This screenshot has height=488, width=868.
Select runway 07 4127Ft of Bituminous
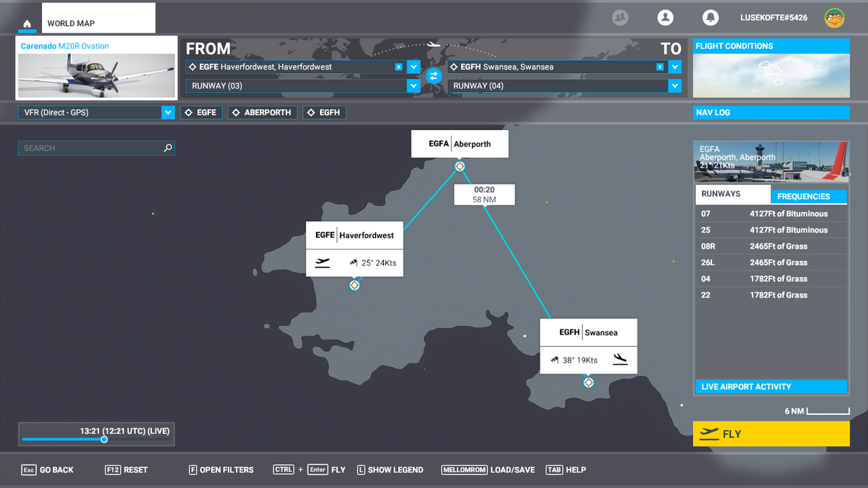[771, 213]
